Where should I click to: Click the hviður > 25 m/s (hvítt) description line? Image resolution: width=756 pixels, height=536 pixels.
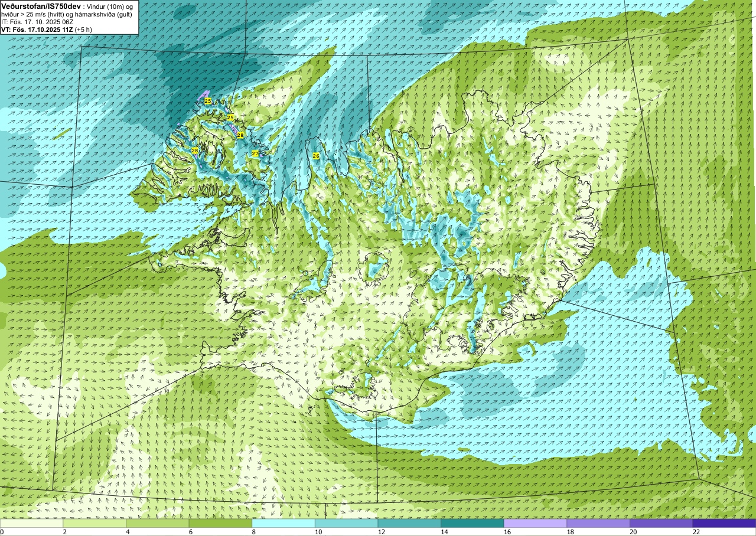click(x=67, y=14)
